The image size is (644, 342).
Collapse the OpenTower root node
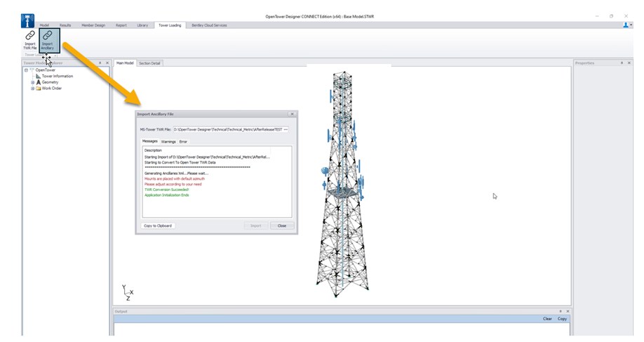click(26, 70)
